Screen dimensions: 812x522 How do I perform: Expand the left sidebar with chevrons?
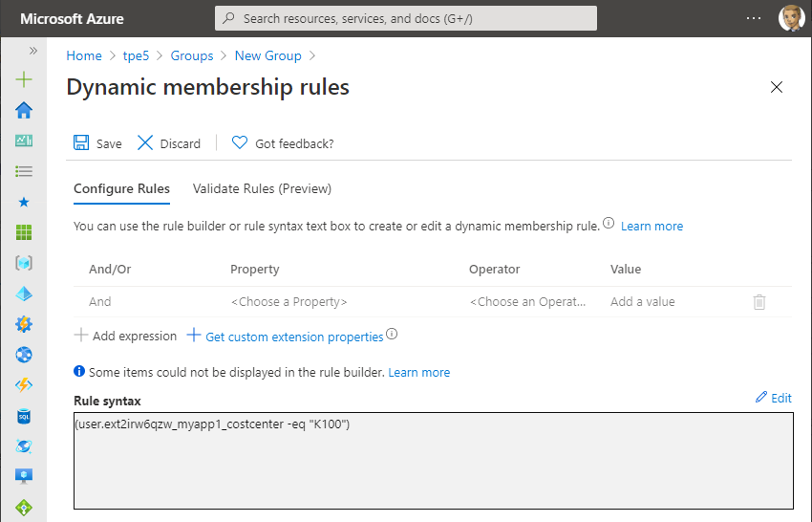pos(32,51)
